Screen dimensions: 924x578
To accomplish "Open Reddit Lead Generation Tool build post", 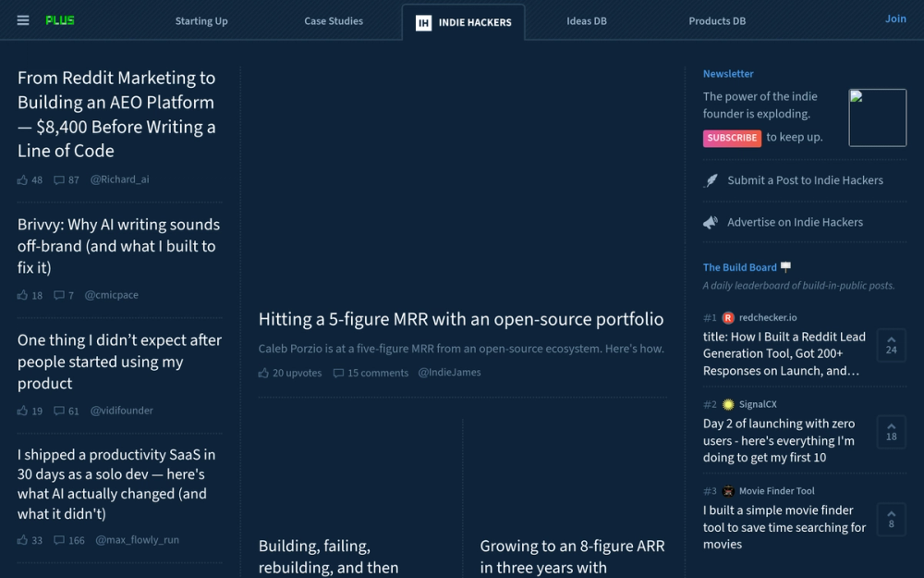I will click(x=784, y=354).
